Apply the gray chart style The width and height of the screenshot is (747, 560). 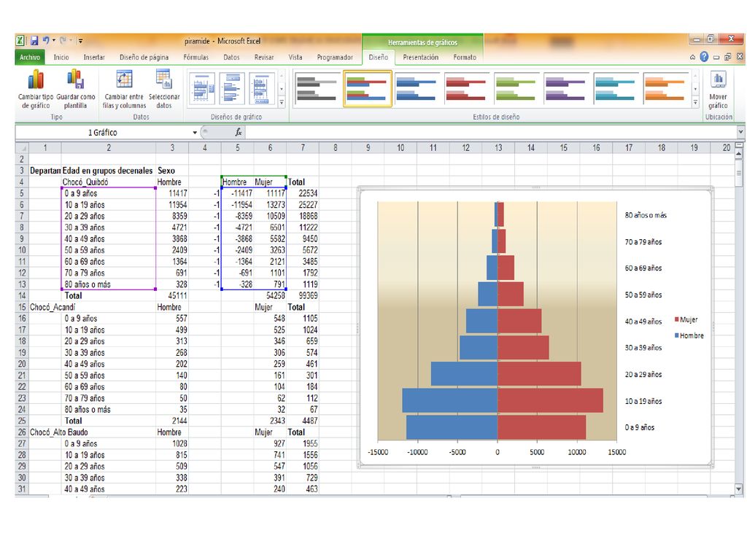(317, 88)
